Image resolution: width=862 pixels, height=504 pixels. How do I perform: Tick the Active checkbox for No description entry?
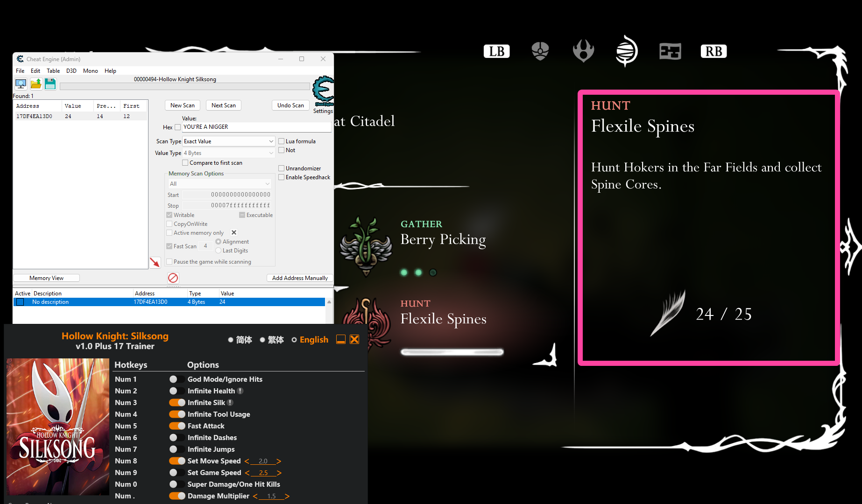pyautogui.click(x=20, y=302)
